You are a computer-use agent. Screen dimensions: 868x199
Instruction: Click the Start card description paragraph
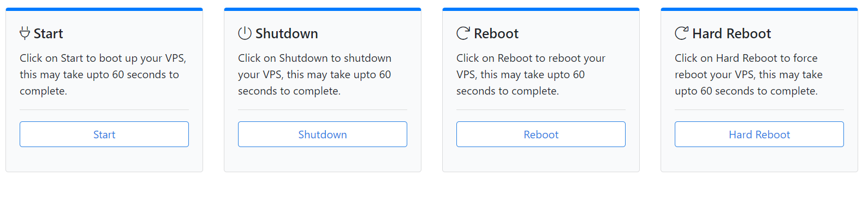[x=103, y=74]
